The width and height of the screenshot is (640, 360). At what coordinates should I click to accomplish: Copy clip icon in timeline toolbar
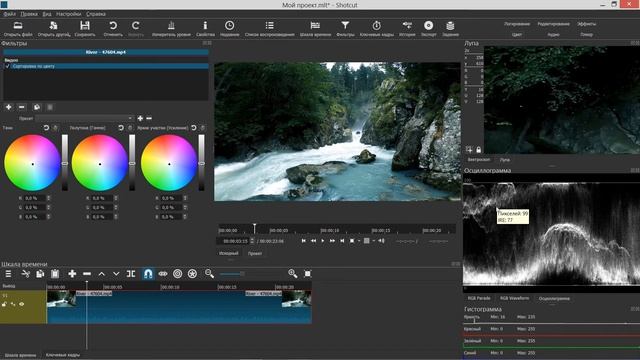click(40, 274)
